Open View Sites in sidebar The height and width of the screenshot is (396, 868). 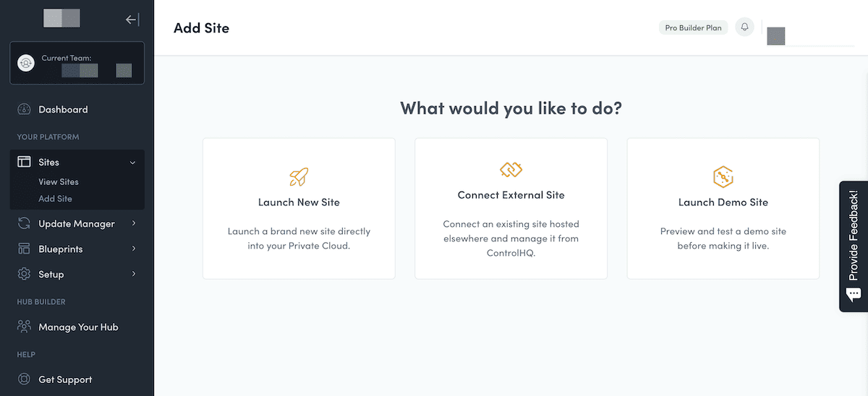[59, 182]
